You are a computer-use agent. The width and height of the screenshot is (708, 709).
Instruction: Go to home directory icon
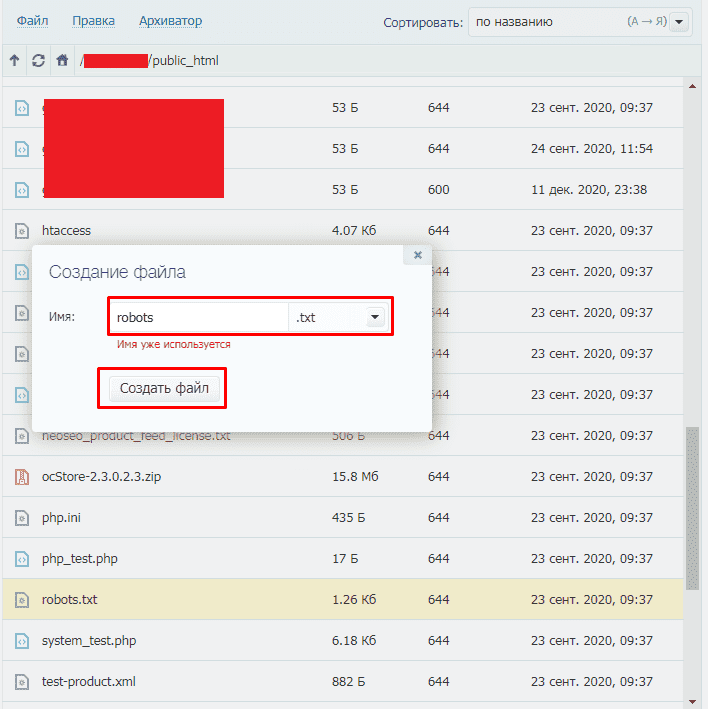tap(62, 60)
